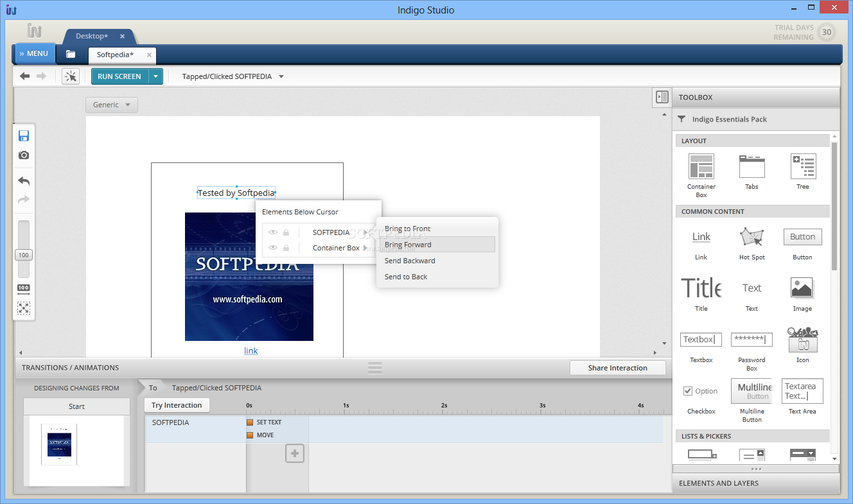Click the zoom slider handle showing 100
The height and width of the screenshot is (504, 853).
tap(24, 255)
